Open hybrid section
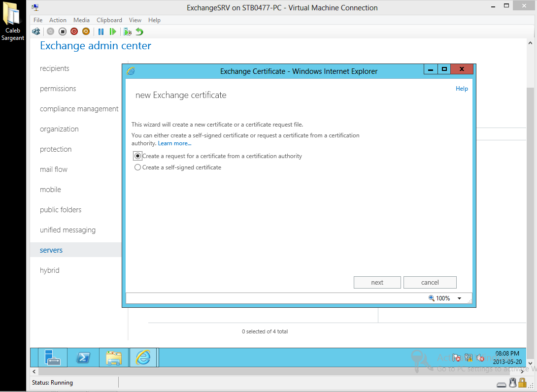537x392 pixels. 50,270
